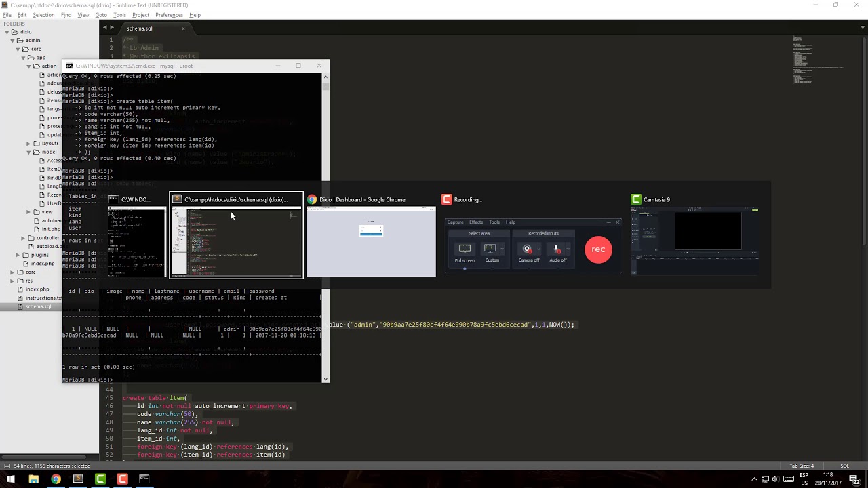Click the ESP US language indicator
This screenshot has height=488, width=868.
pos(805,479)
